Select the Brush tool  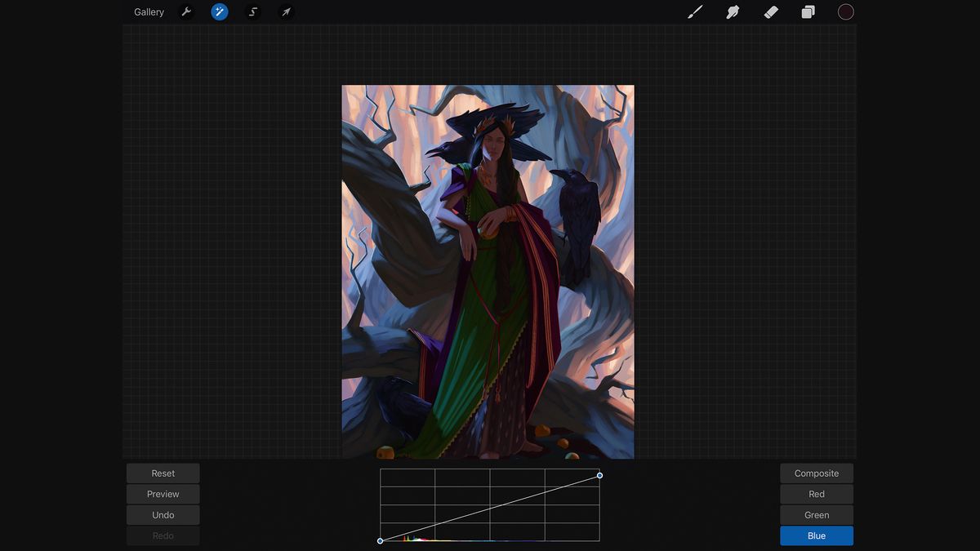pos(695,11)
